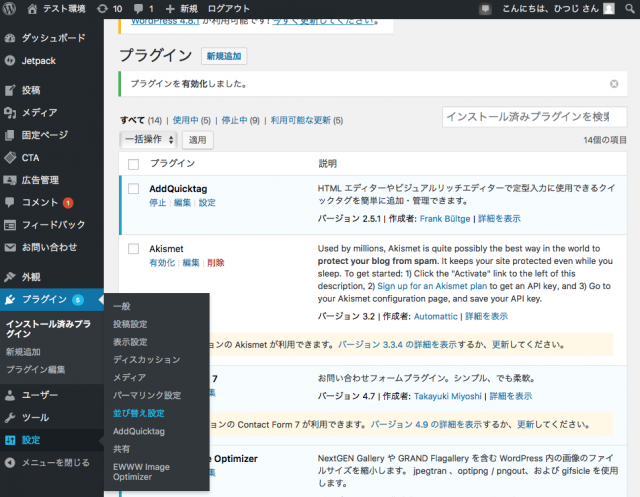
Task: Click the Jetpack icon in sidebar
Action: [10, 60]
